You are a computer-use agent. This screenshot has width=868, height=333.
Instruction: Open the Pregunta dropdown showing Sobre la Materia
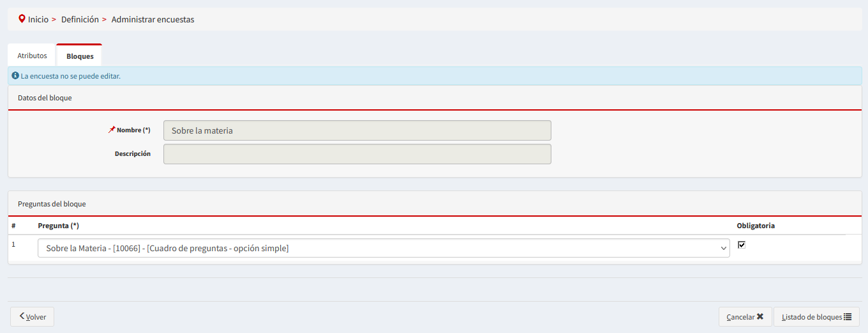point(384,248)
